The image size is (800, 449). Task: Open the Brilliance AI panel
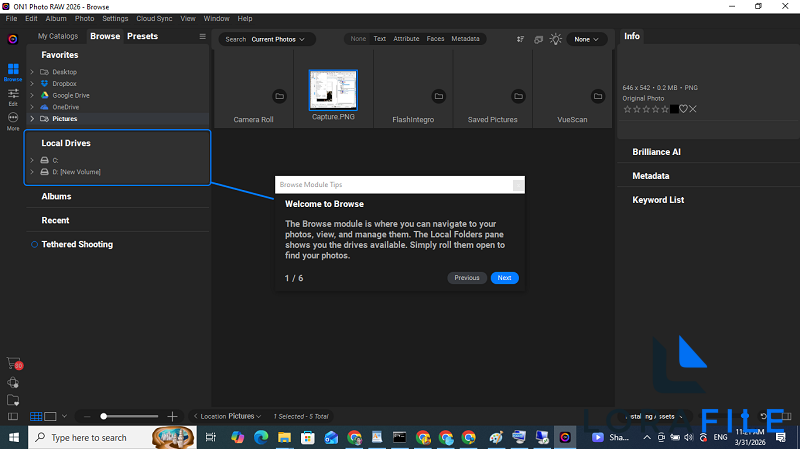coord(656,152)
